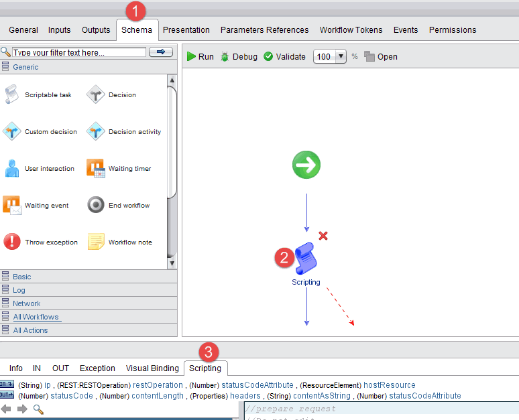Viewport: 519px width, 420px height.
Task: Select the Waiting timer icon
Action: tap(96, 169)
